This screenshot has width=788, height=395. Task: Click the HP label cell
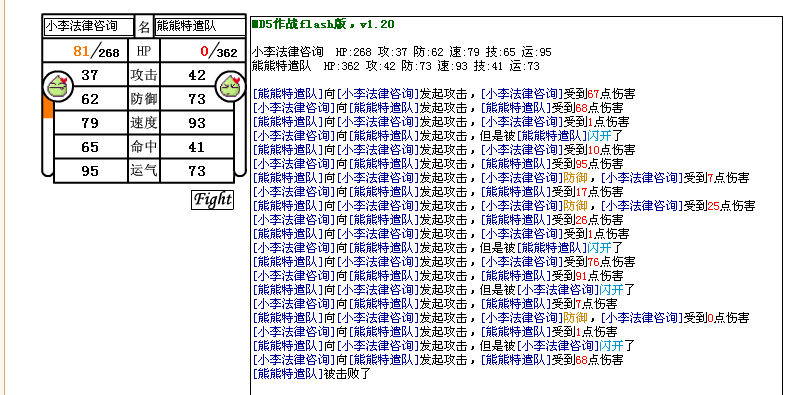pyautogui.click(x=144, y=51)
